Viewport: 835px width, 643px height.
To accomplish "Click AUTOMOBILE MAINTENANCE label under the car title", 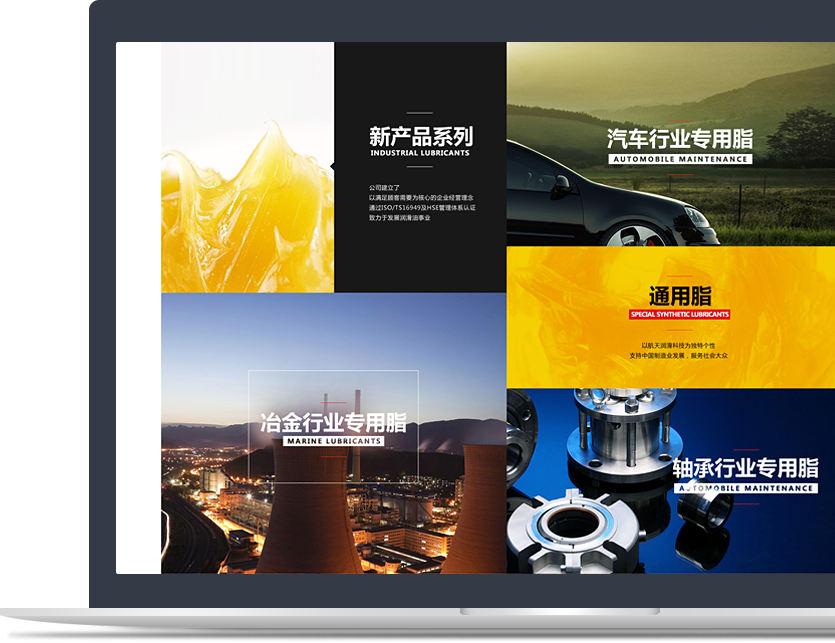I will pyautogui.click(x=680, y=159).
